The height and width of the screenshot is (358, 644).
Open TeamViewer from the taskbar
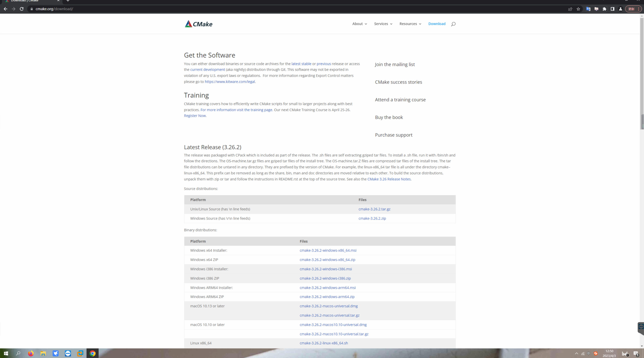coord(68,353)
